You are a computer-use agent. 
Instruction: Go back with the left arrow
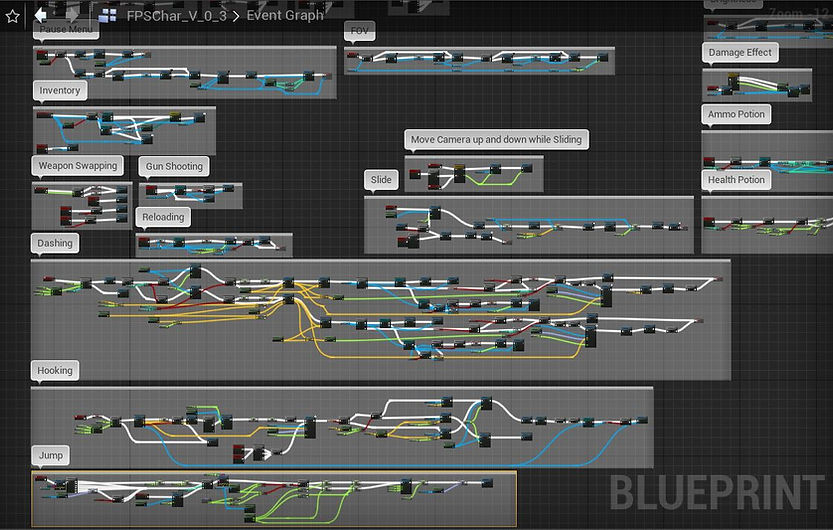click(41, 15)
